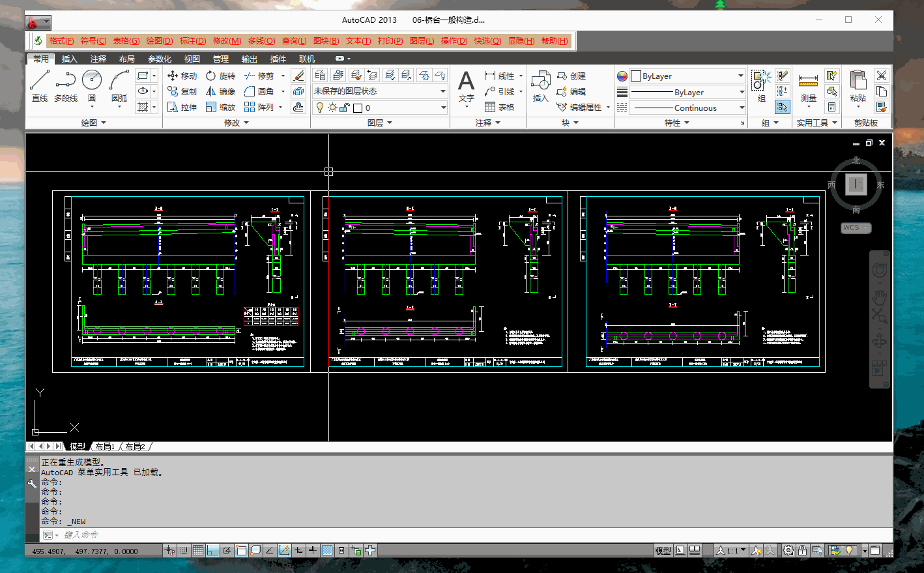Click the 插入 (Insert block) icon
Viewport: 924px width, 573px height.
pos(540,85)
